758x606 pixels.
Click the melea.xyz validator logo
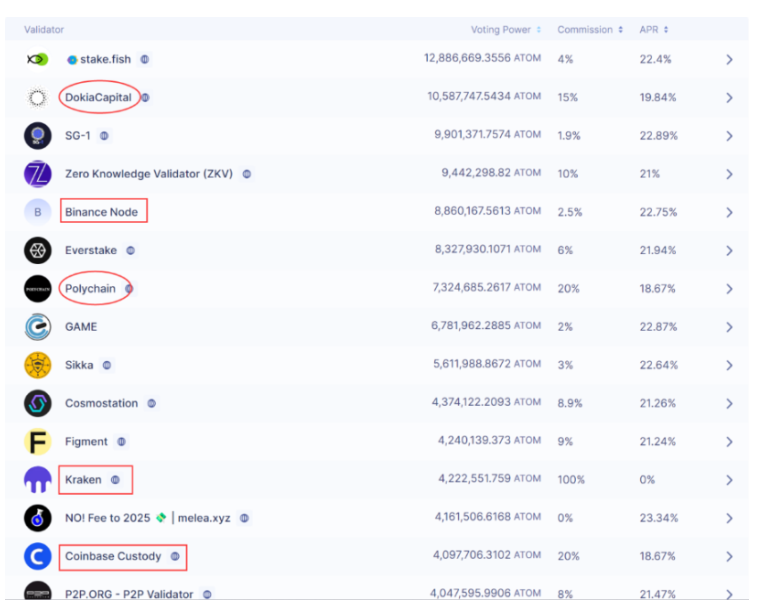coord(38,518)
